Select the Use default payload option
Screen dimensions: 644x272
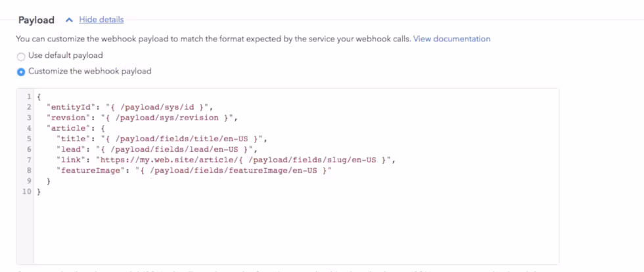21,57
